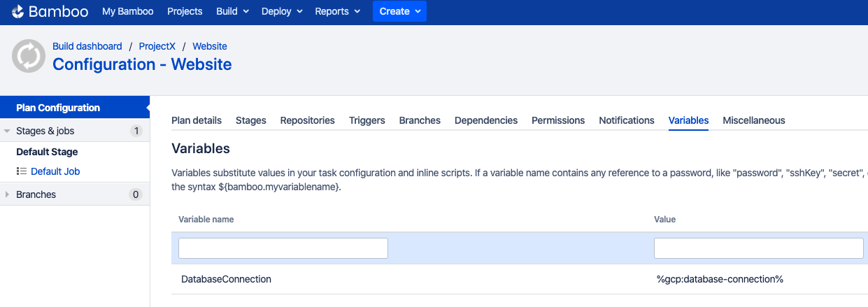Open the Reports dropdown menu
The width and height of the screenshot is (868, 307).
338,11
